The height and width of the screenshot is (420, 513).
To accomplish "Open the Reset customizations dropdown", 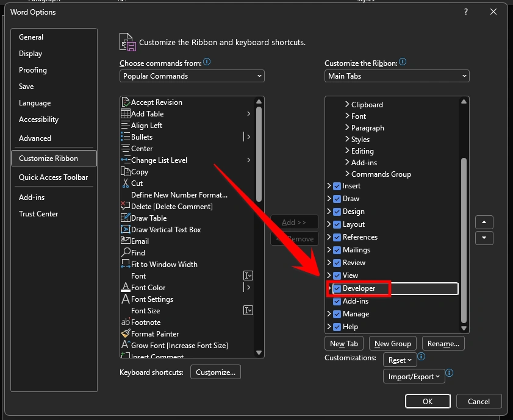I will point(400,360).
